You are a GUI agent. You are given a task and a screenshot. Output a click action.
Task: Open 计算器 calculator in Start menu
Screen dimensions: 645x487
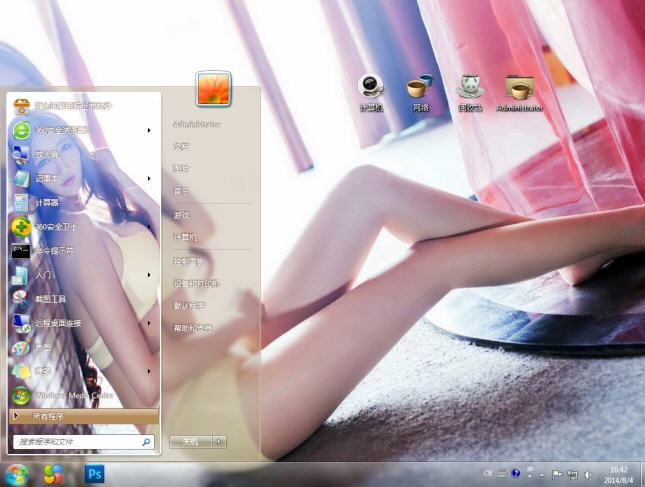tap(47, 203)
